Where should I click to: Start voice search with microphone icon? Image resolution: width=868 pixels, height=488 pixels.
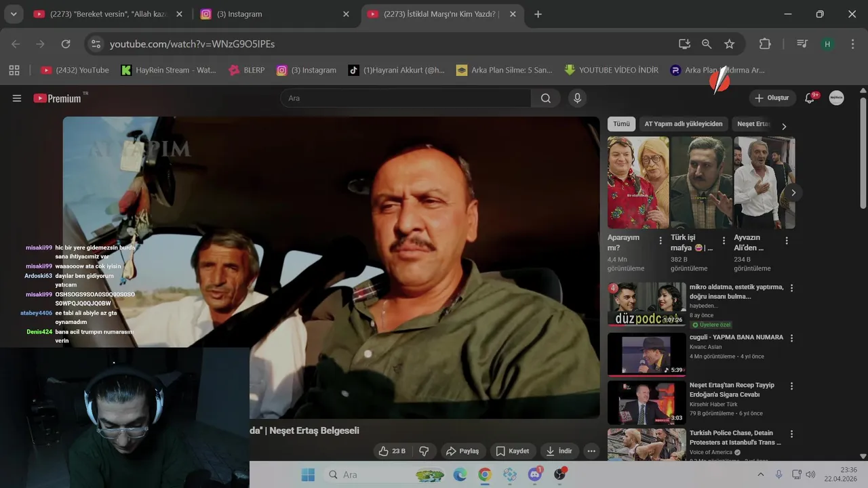[577, 98]
